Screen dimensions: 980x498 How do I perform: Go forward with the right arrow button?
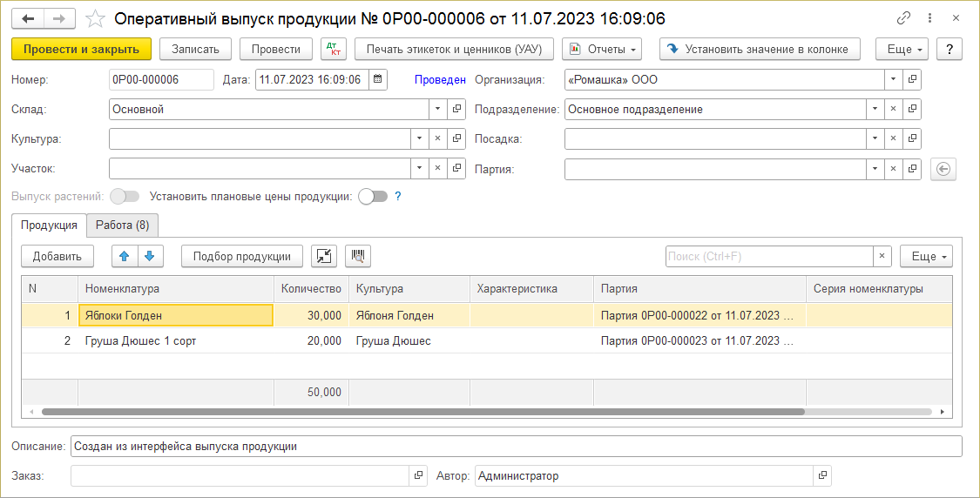point(59,19)
